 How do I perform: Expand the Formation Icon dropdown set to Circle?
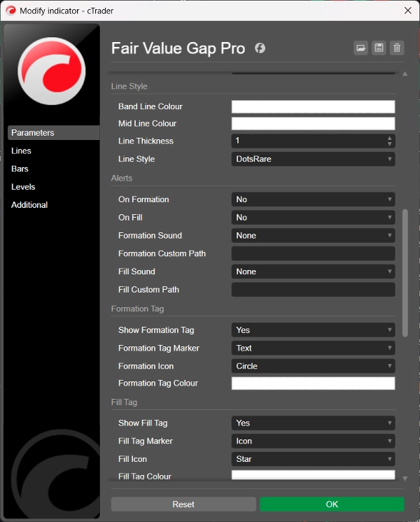313,366
